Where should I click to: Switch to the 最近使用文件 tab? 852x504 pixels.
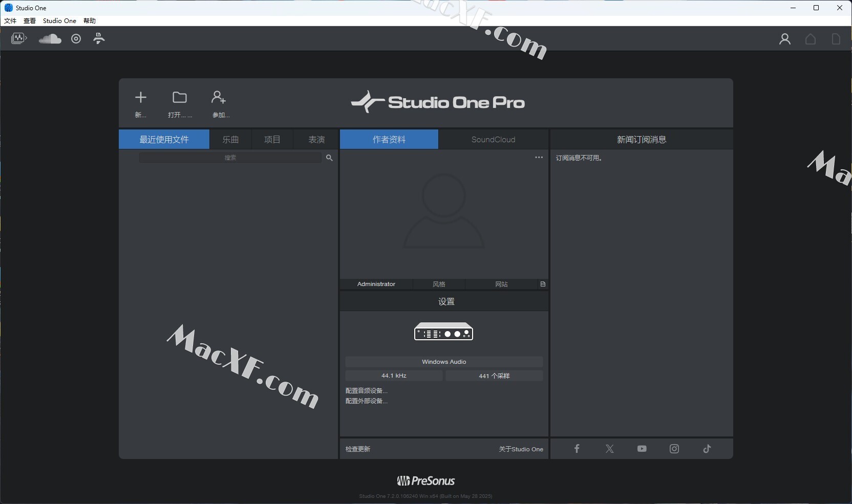[164, 139]
